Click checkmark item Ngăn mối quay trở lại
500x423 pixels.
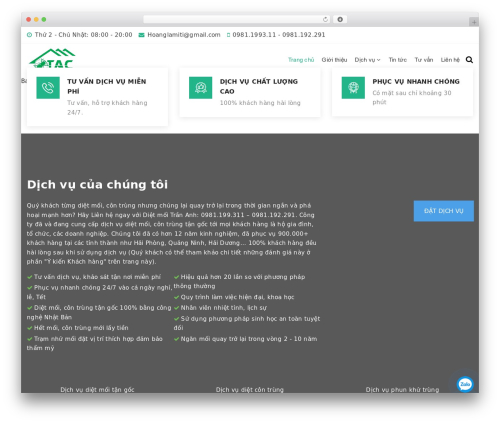point(245,339)
